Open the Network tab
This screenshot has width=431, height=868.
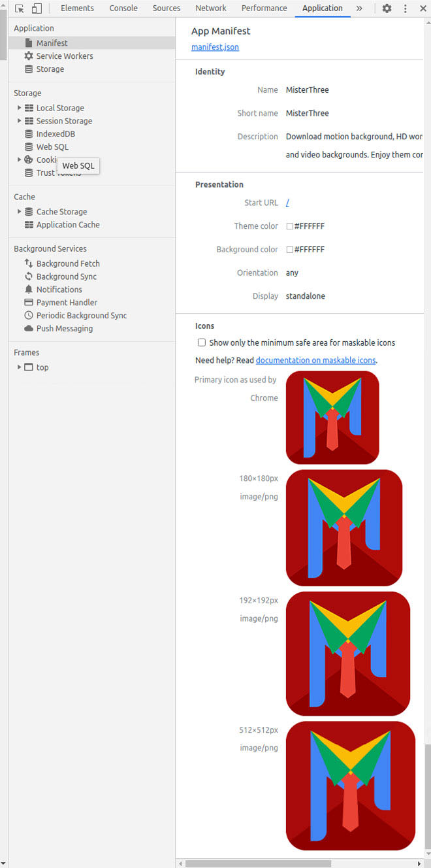click(x=211, y=8)
